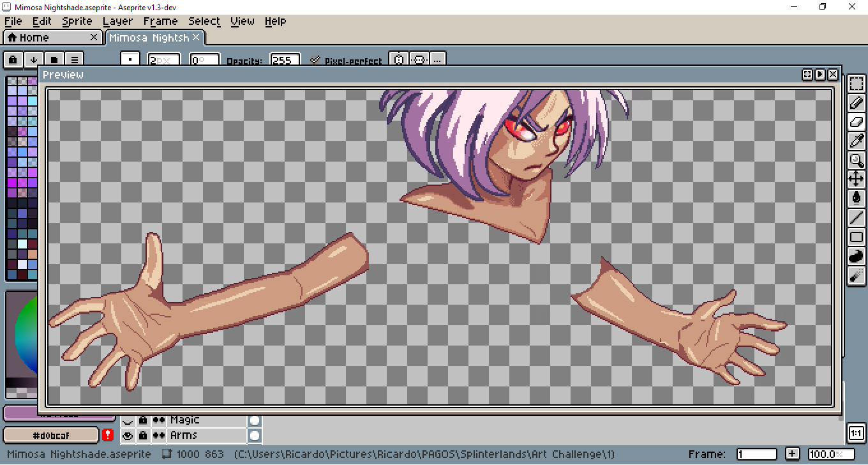Close the Preview window
This screenshot has width=868, height=465.
coord(833,75)
